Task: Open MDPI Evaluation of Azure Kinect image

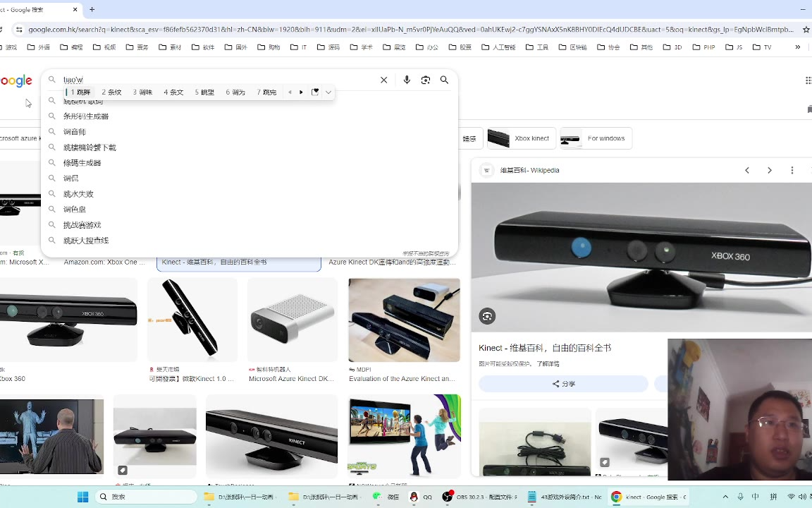Action: point(405,320)
